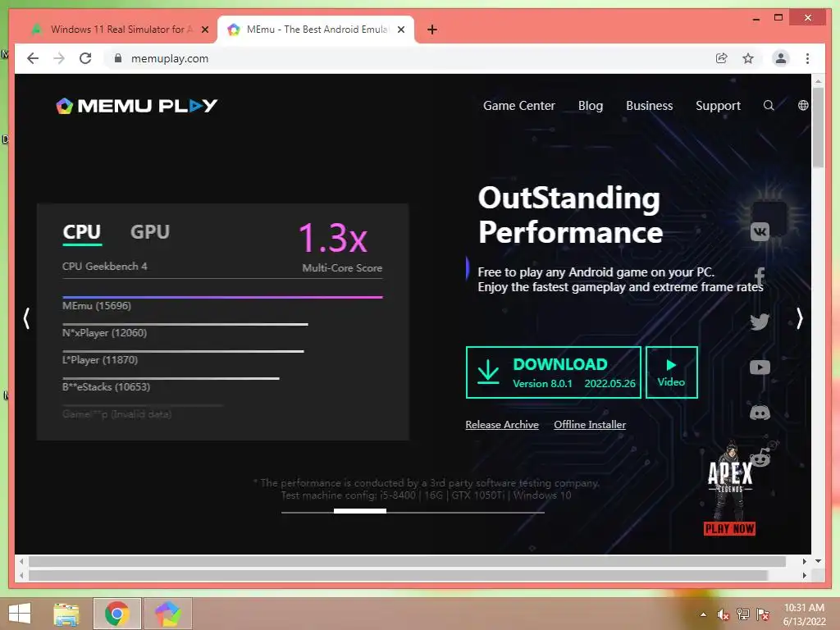
Task: Reload the page
Action: click(85, 58)
